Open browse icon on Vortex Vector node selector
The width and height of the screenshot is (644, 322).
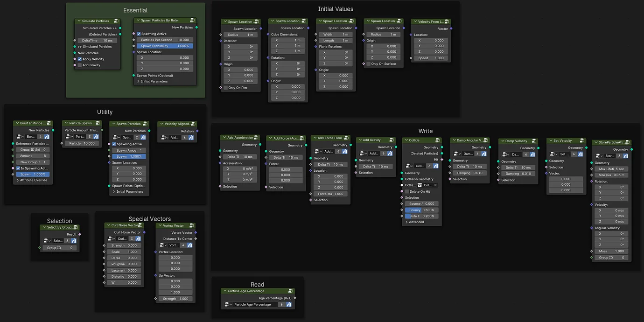point(163,245)
